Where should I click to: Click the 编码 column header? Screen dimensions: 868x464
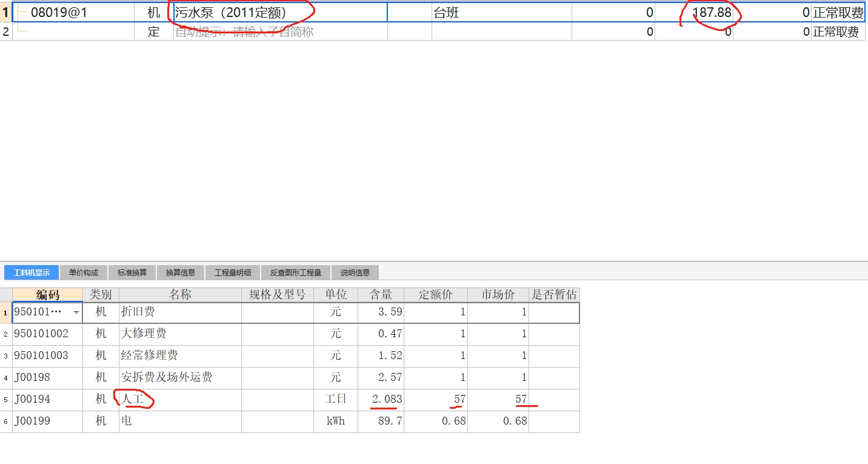coord(48,295)
